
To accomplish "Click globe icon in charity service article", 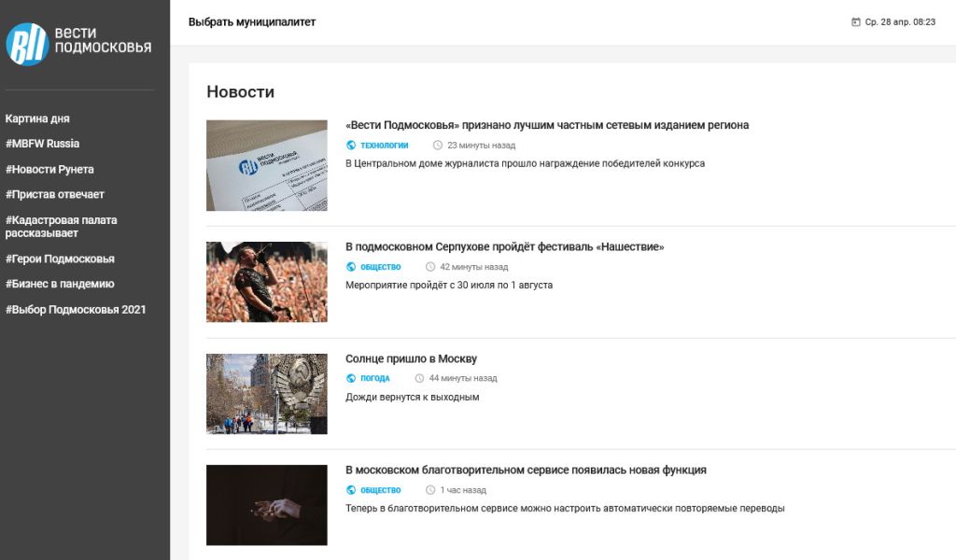I will pos(351,490).
